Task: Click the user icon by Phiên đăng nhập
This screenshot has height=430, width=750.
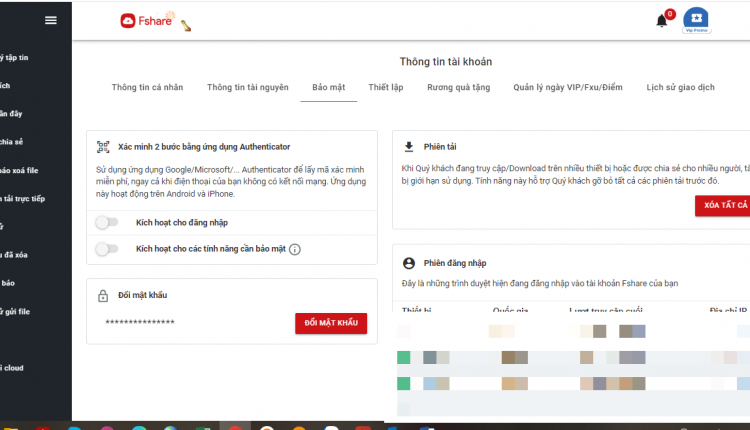Action: coord(409,263)
